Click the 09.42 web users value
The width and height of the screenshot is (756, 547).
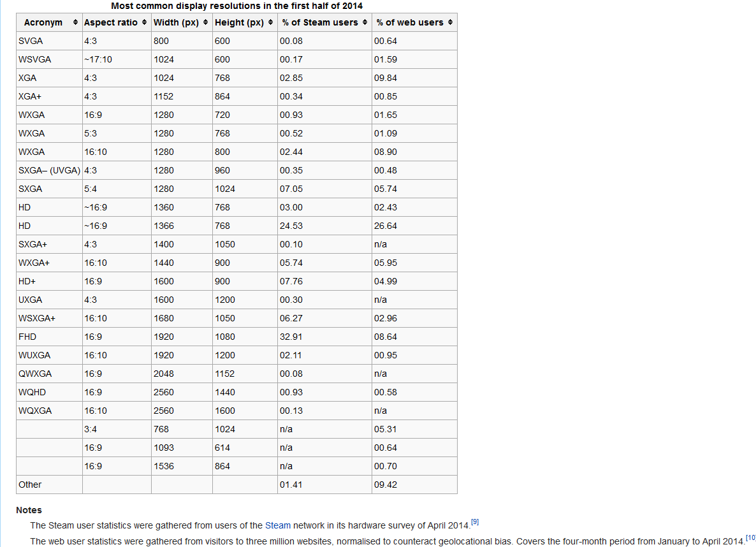[414, 485]
